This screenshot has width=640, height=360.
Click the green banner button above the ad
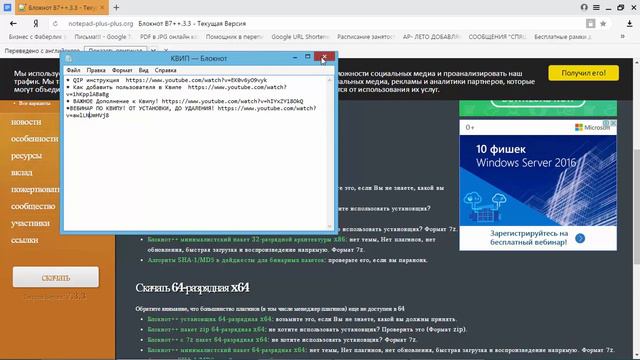(538, 102)
